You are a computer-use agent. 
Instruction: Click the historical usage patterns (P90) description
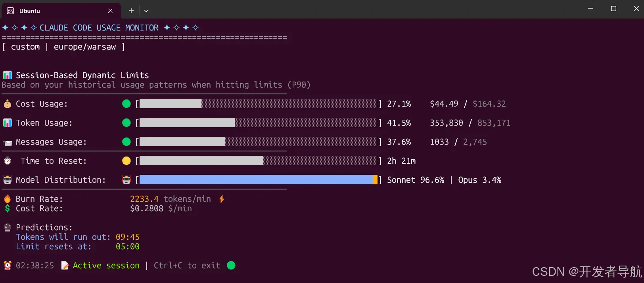tap(156, 85)
